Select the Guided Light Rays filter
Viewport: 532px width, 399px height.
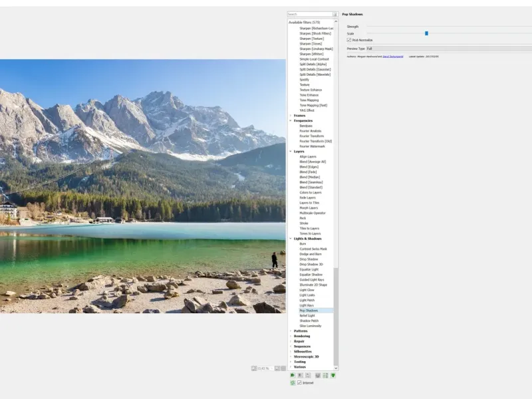pos(311,279)
